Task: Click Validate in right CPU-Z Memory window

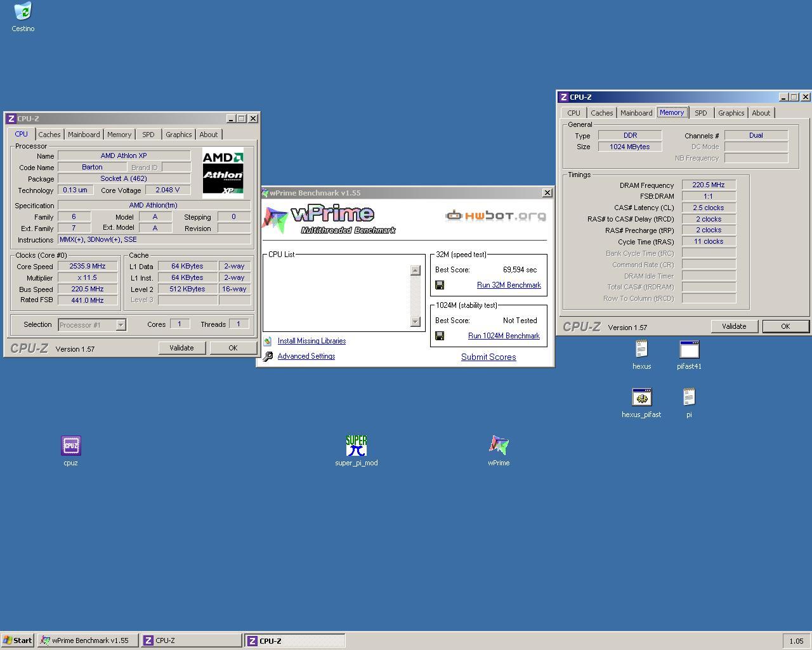Action: pos(734,326)
